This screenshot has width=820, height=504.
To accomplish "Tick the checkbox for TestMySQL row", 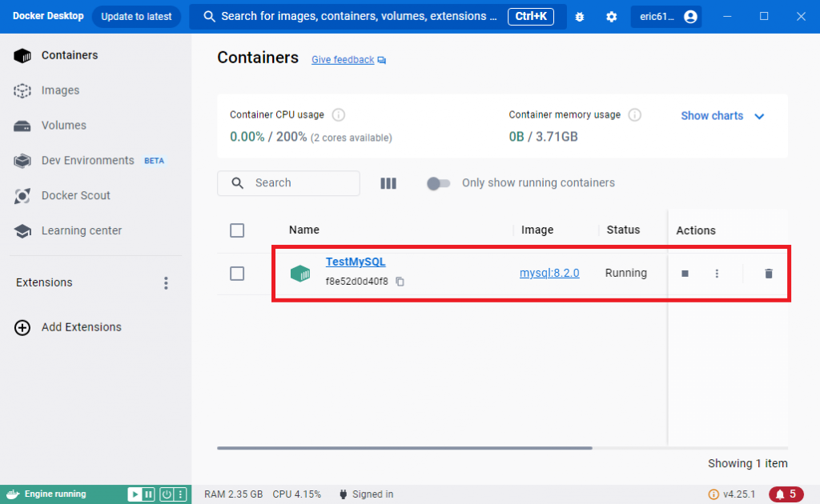I will [237, 274].
